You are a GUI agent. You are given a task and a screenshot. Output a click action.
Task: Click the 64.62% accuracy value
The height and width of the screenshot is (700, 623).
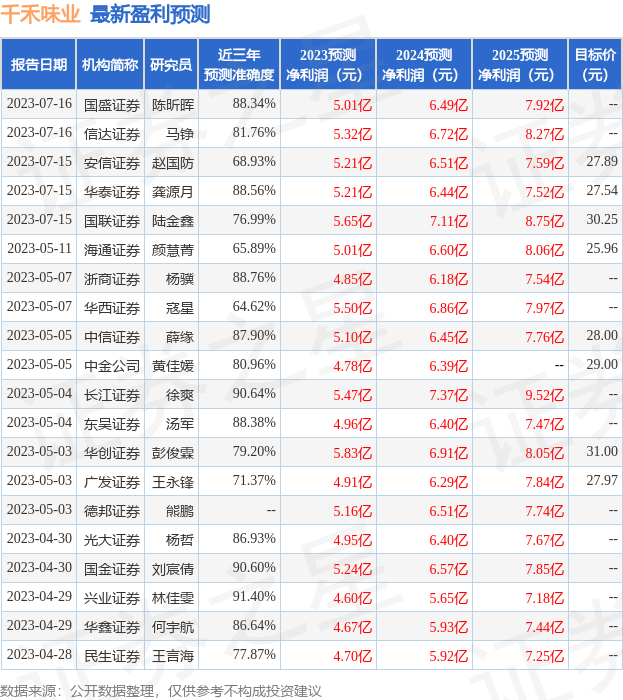coord(254,307)
